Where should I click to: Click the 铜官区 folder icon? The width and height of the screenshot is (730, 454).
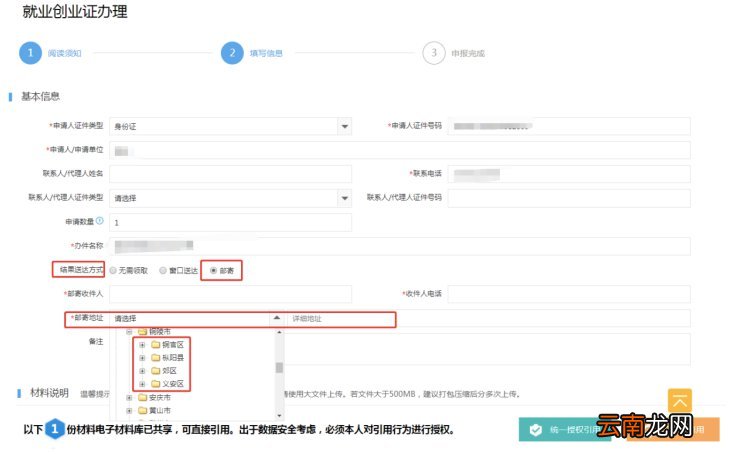pyautogui.click(x=156, y=345)
